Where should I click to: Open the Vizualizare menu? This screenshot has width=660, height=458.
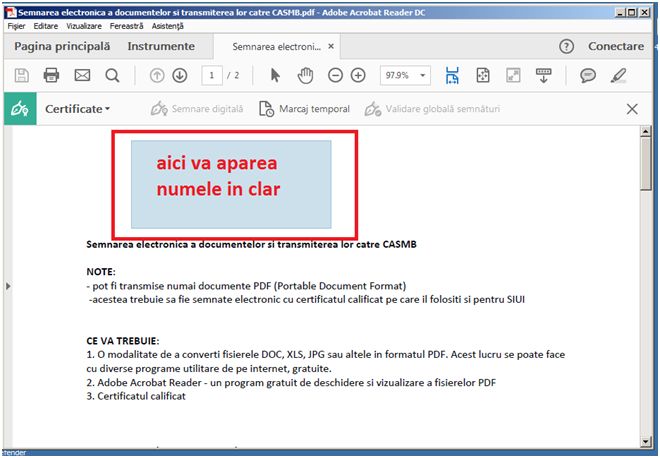(x=84, y=25)
